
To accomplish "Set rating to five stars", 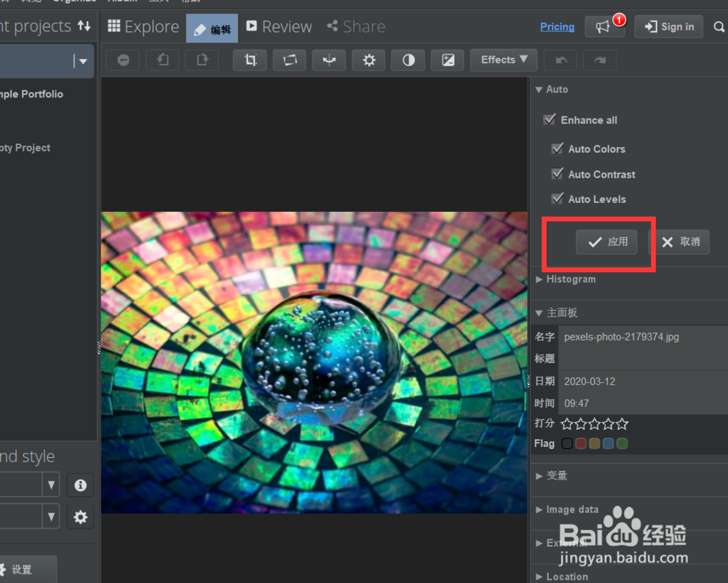I will tap(622, 424).
